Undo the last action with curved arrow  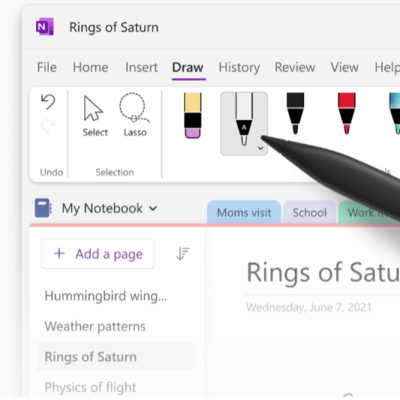48,102
